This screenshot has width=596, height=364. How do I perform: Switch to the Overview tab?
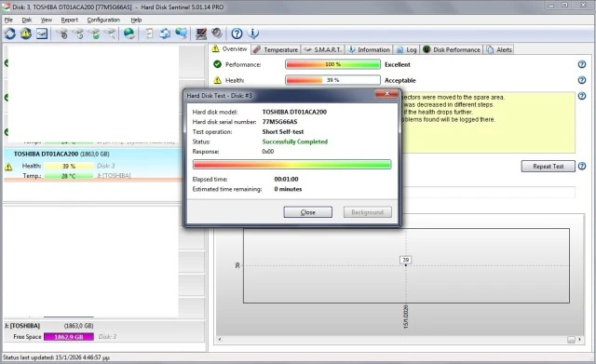coord(230,49)
